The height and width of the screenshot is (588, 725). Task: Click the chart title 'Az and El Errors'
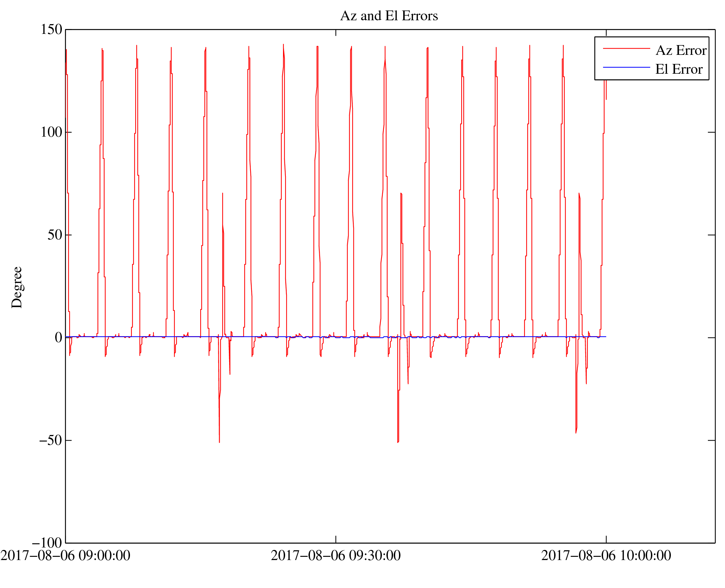[x=389, y=16]
